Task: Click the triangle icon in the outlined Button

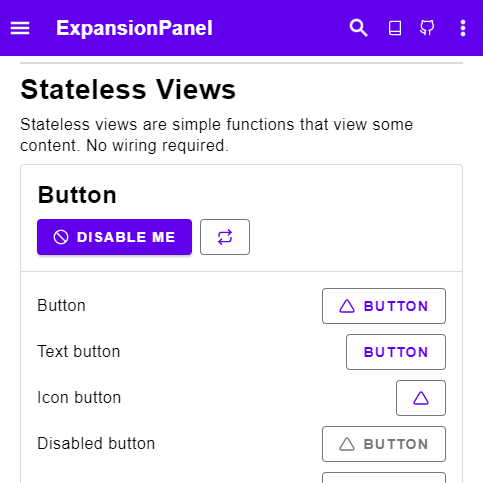Action: click(347, 306)
